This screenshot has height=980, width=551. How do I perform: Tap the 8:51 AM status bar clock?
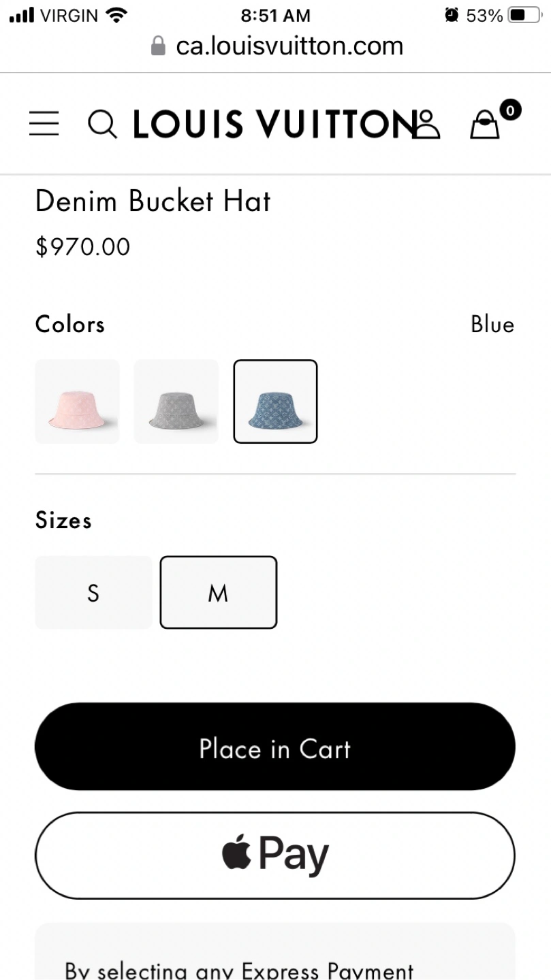(275, 15)
